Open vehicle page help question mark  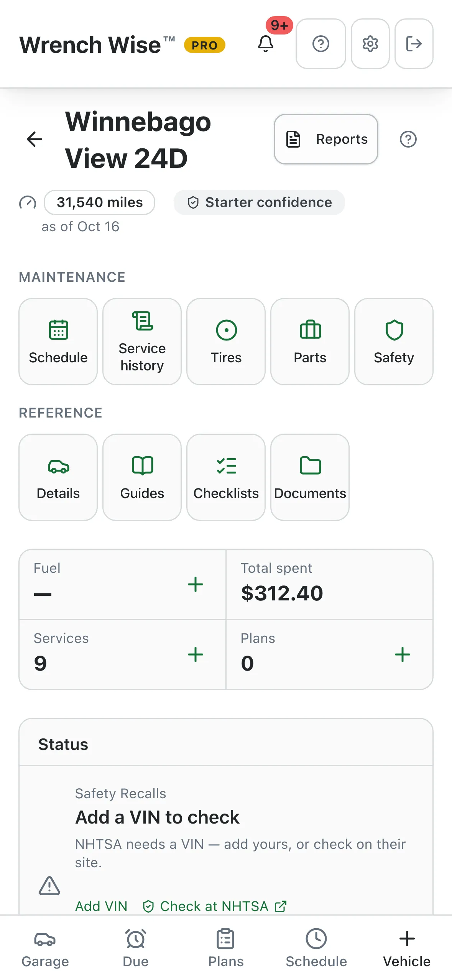[408, 139]
